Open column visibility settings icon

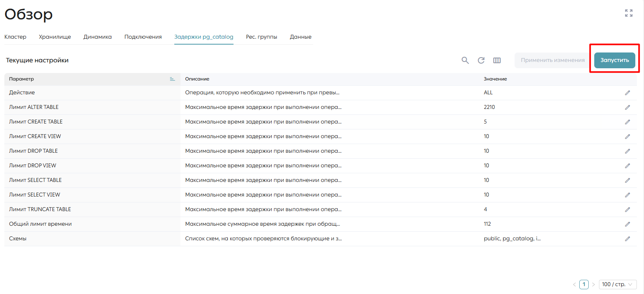(x=497, y=60)
